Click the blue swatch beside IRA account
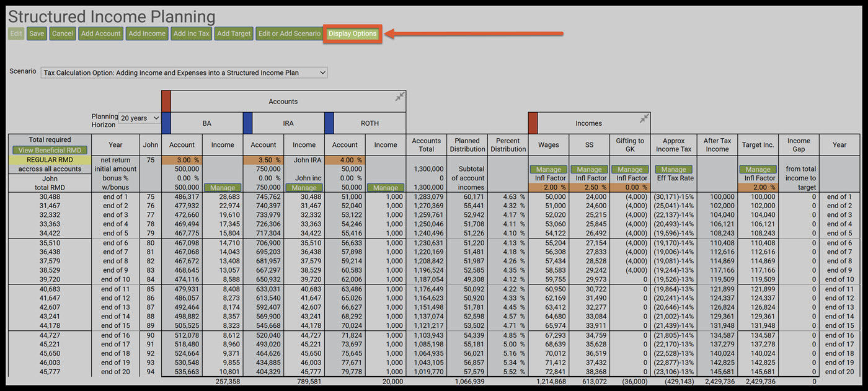Screen dimensions: 868x391 point(247,123)
